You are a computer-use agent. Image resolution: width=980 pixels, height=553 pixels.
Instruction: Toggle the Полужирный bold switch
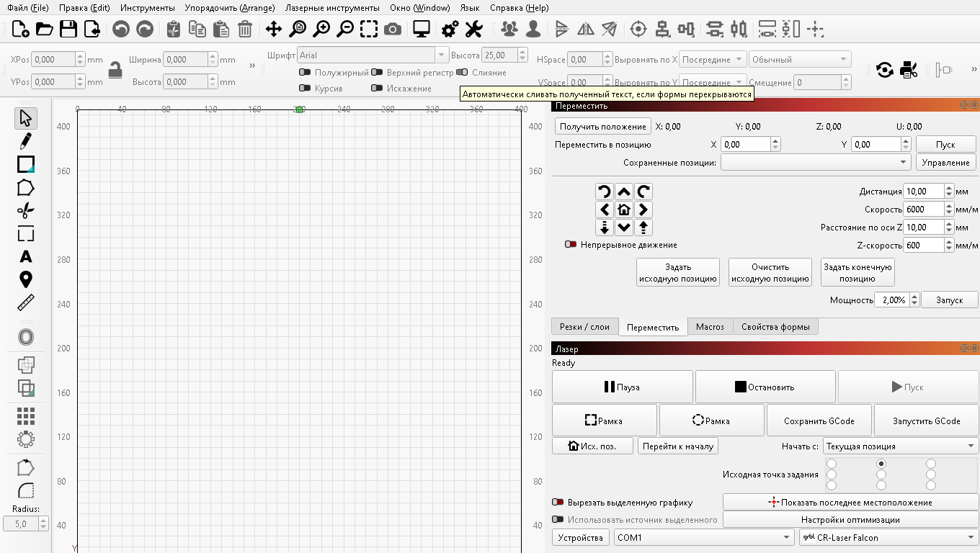pos(305,73)
